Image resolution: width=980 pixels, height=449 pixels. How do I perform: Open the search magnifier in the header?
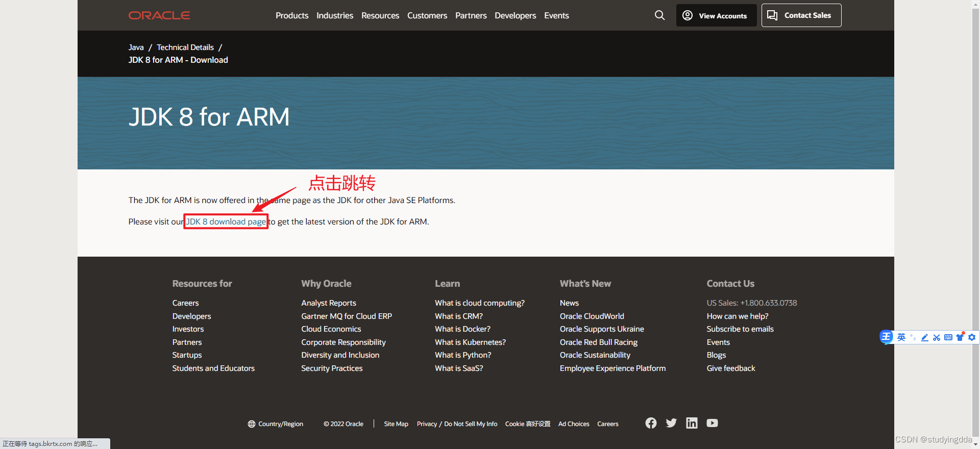tap(659, 15)
